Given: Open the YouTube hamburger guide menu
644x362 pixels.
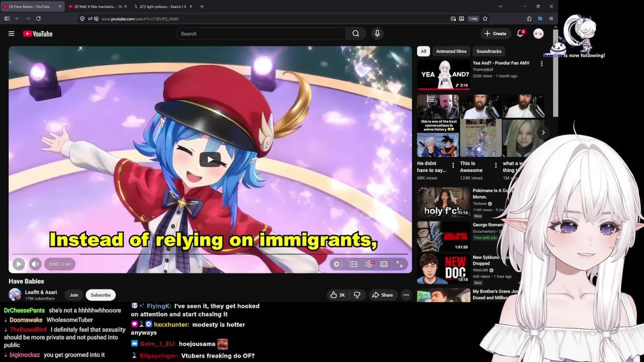Looking at the screenshot, I should pyautogui.click(x=11, y=34).
